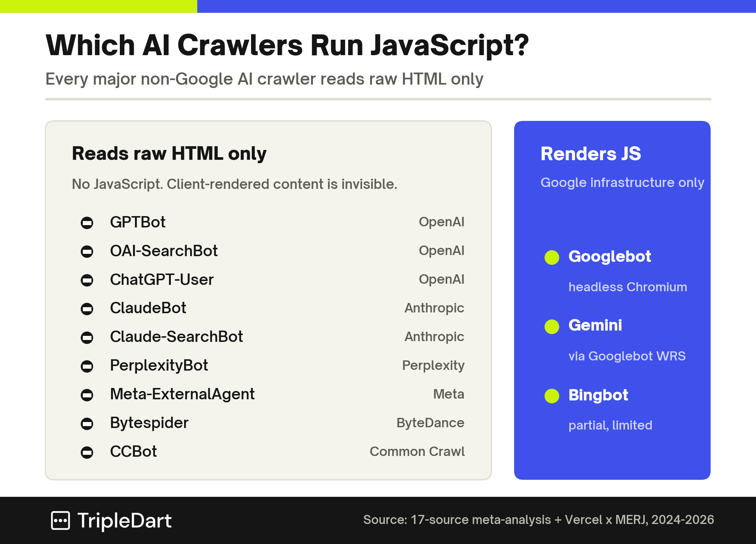
Task: Select the Googlebot name in the blue panel
Action: click(x=610, y=257)
